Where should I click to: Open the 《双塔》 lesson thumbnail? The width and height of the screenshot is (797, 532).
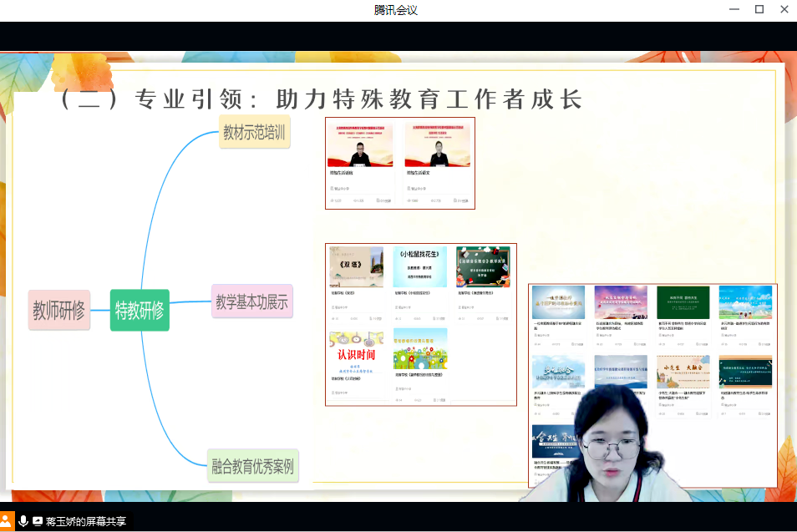tap(356, 267)
